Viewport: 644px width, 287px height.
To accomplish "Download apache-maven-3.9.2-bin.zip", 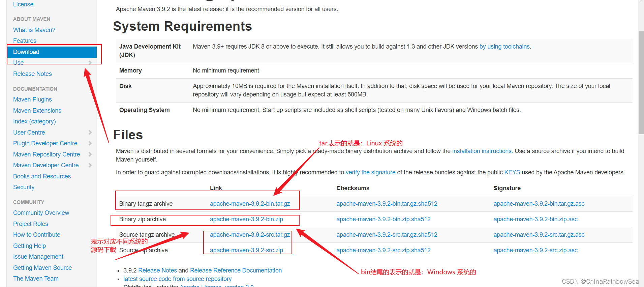I will [246, 219].
